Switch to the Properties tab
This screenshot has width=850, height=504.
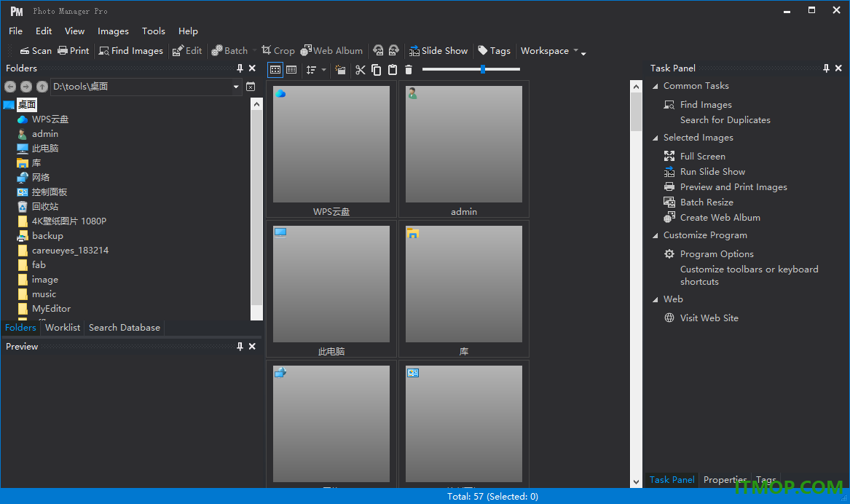point(725,480)
